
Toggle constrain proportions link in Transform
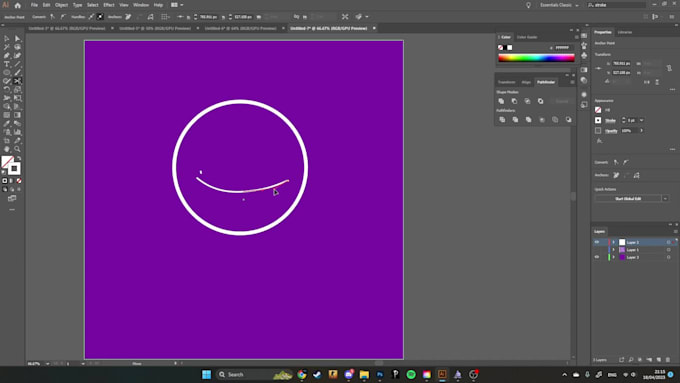click(x=669, y=68)
